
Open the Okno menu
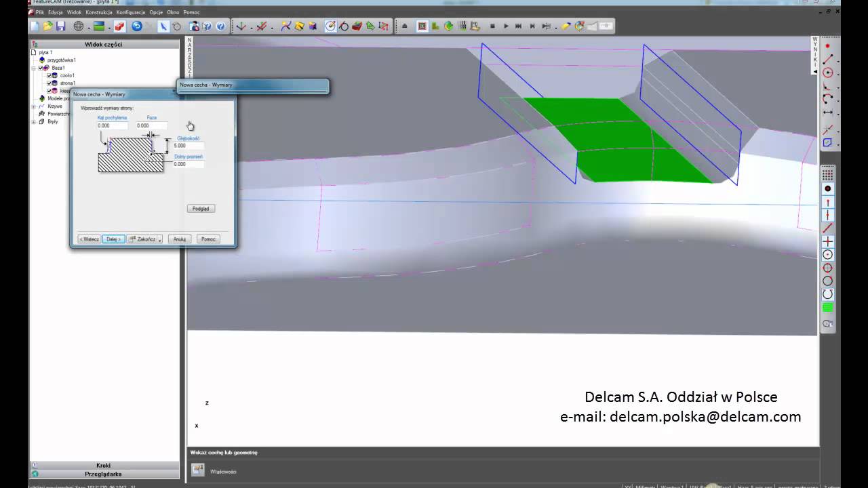pos(173,12)
